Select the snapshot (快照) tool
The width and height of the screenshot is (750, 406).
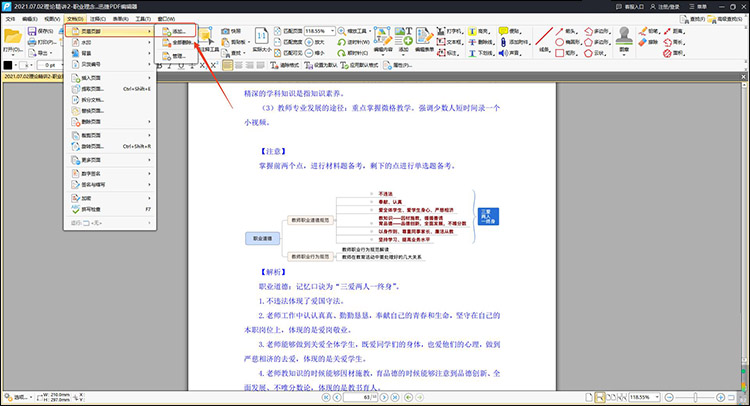click(225, 31)
